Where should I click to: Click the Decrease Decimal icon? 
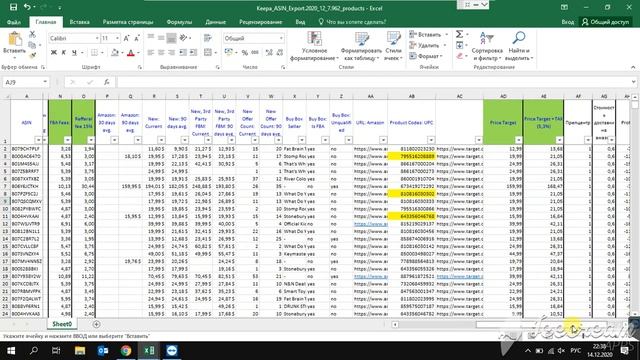click(280, 53)
